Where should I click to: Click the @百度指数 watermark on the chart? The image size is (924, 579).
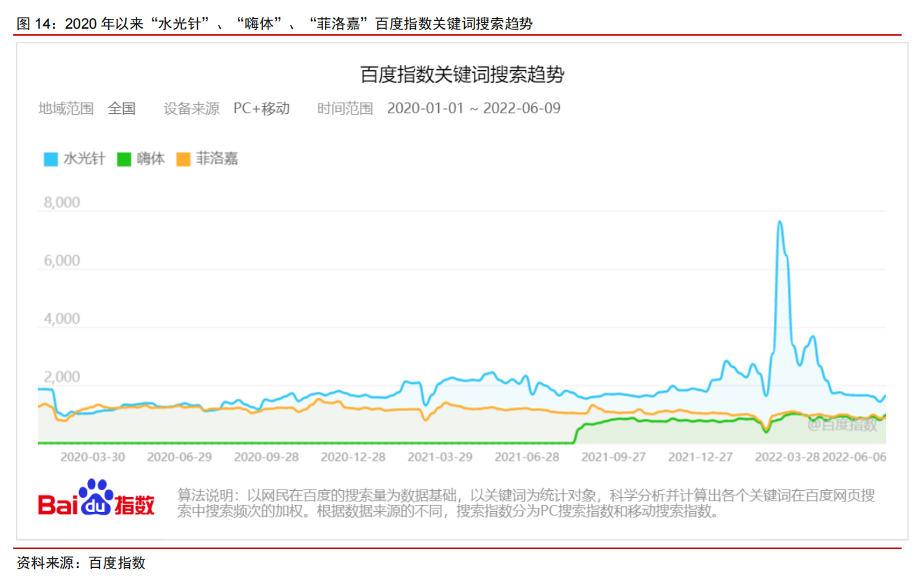point(842,424)
